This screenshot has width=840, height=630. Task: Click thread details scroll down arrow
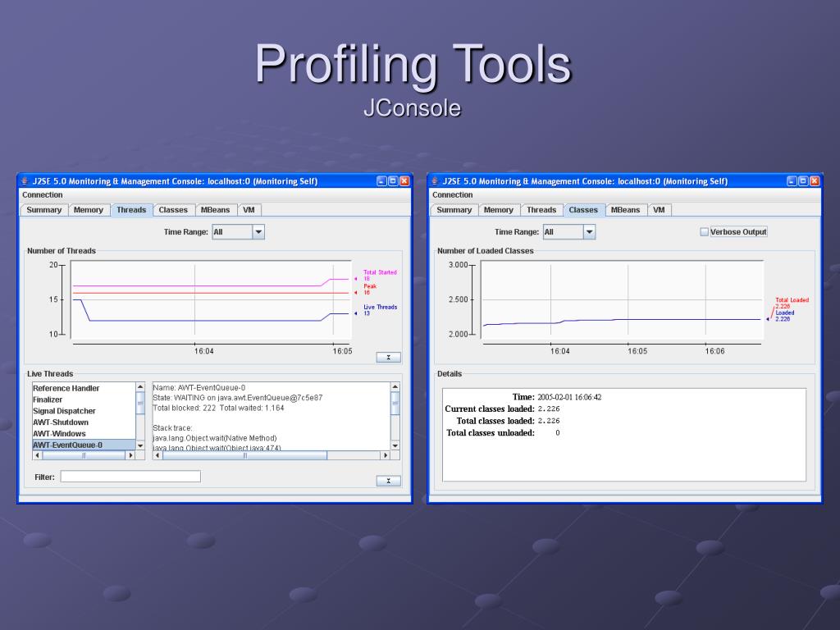395,445
